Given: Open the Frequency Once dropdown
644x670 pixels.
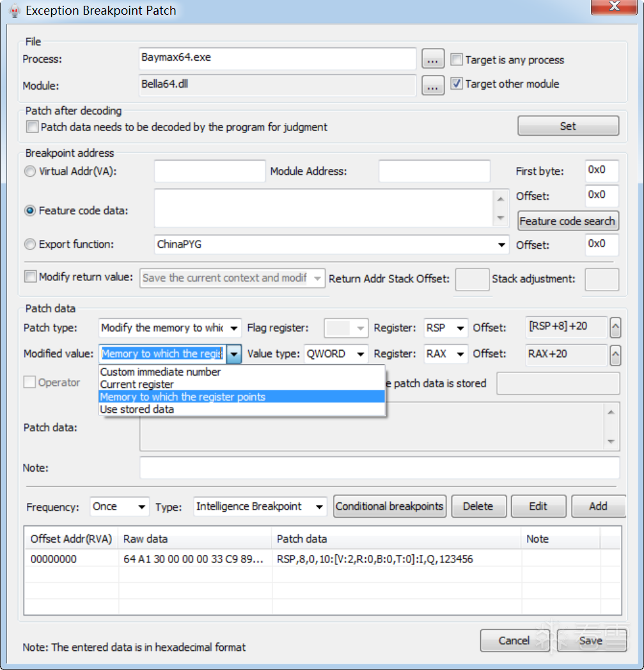Looking at the screenshot, I should coord(141,507).
